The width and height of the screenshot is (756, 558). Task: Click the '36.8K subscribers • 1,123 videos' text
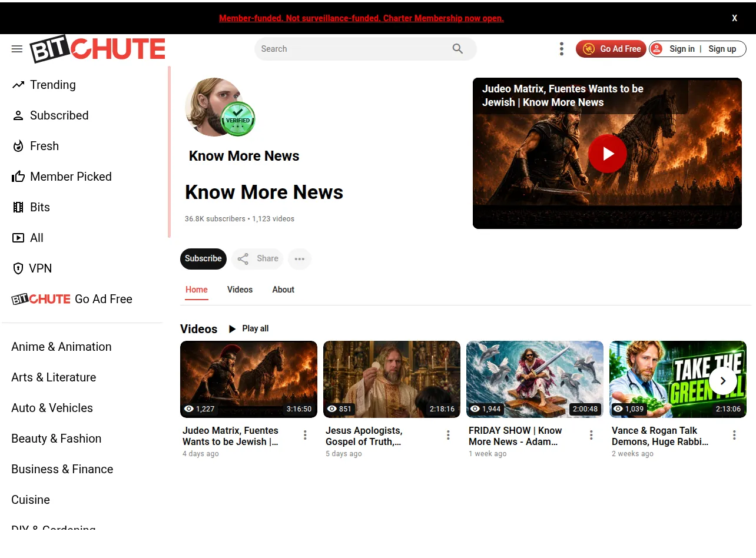240,219
